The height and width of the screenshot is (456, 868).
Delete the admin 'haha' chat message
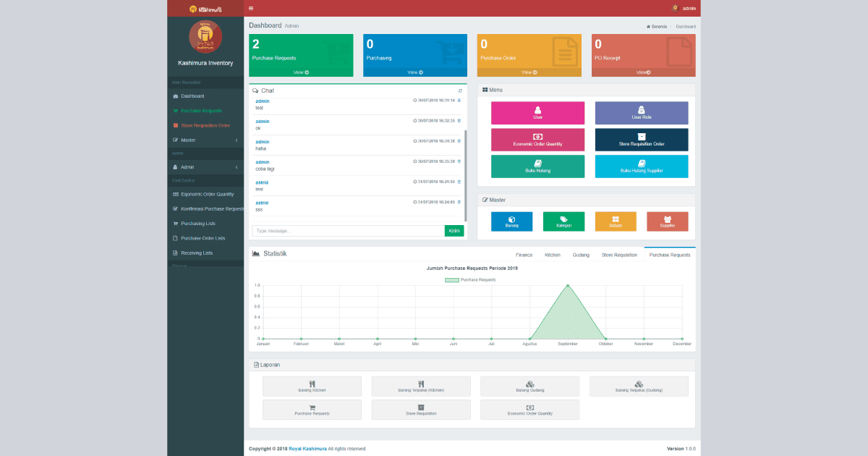(459, 141)
